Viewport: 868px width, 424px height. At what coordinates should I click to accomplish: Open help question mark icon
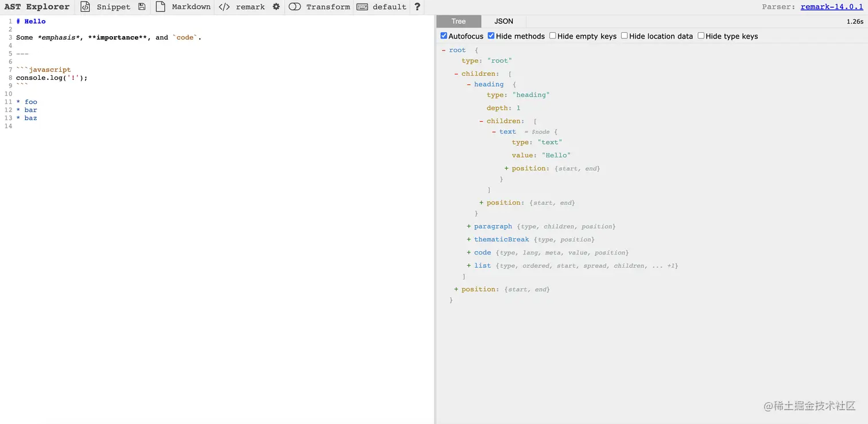[417, 7]
